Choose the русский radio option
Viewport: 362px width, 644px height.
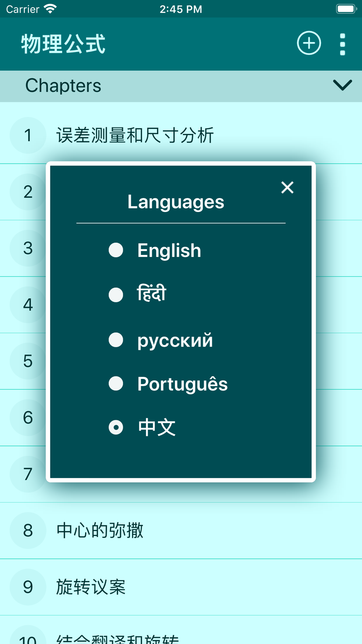pyautogui.click(x=116, y=340)
